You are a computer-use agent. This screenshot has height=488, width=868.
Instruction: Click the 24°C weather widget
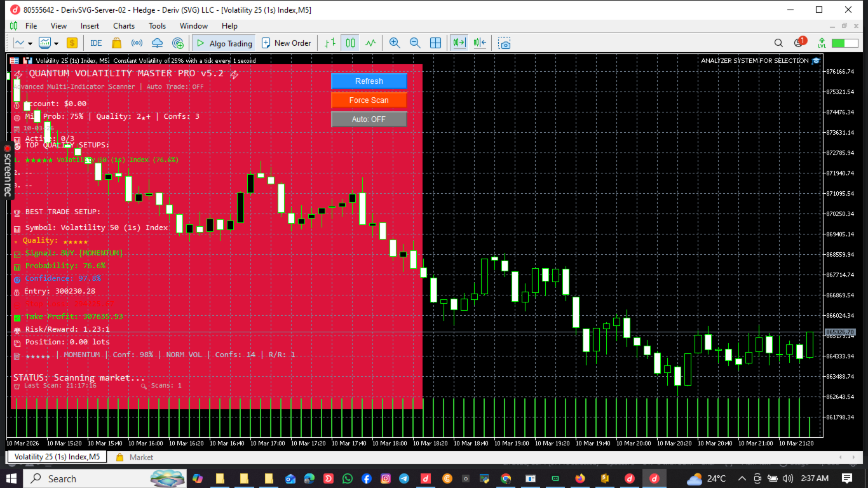[x=707, y=478]
